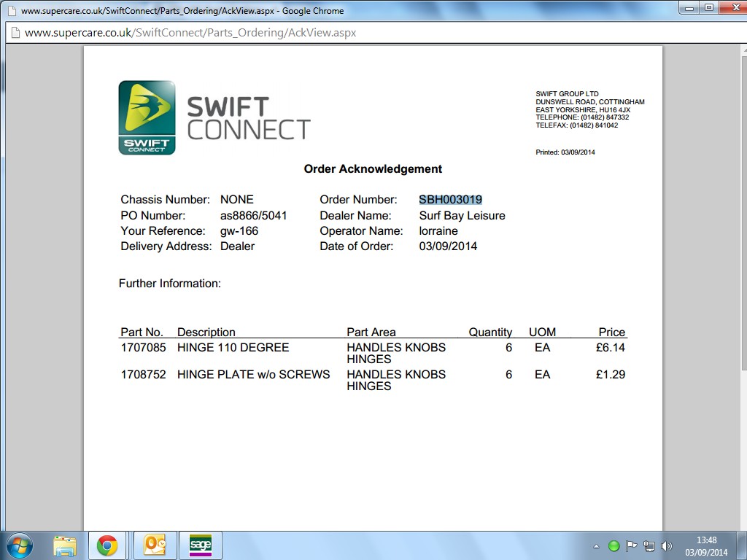Click the 'Date of Order:' label
747x560 pixels.
pyautogui.click(x=356, y=246)
